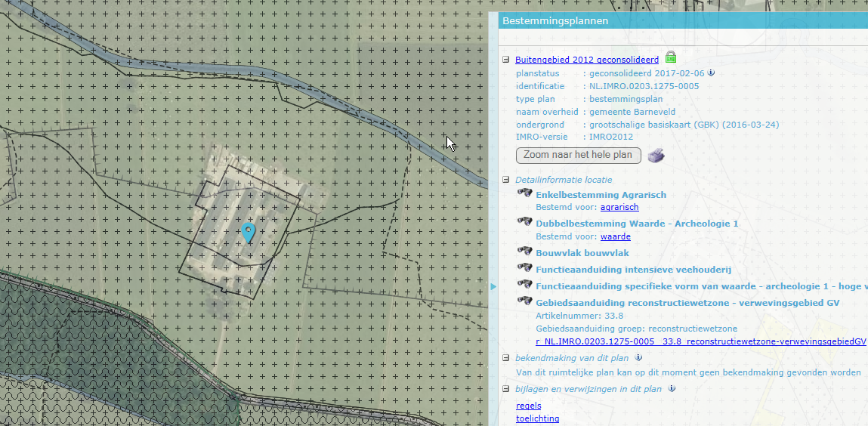
Task: Select Functieaanduiding intensieve veehouderij entry
Action: 634,270
